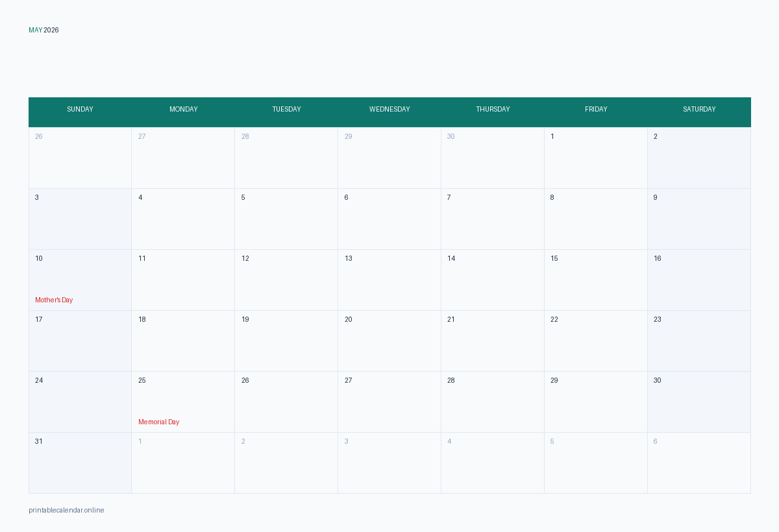The height and width of the screenshot is (532, 779).
Task: Click Friday May 1 date number
Action: [x=552, y=137]
